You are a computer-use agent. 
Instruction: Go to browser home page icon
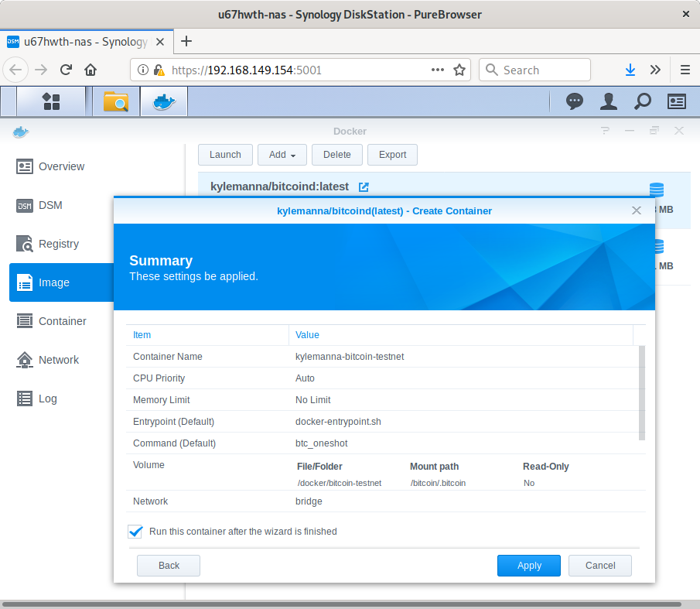point(90,70)
